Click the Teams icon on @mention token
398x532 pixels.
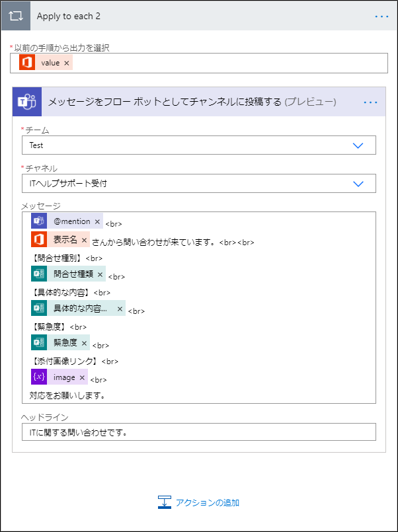[39, 221]
